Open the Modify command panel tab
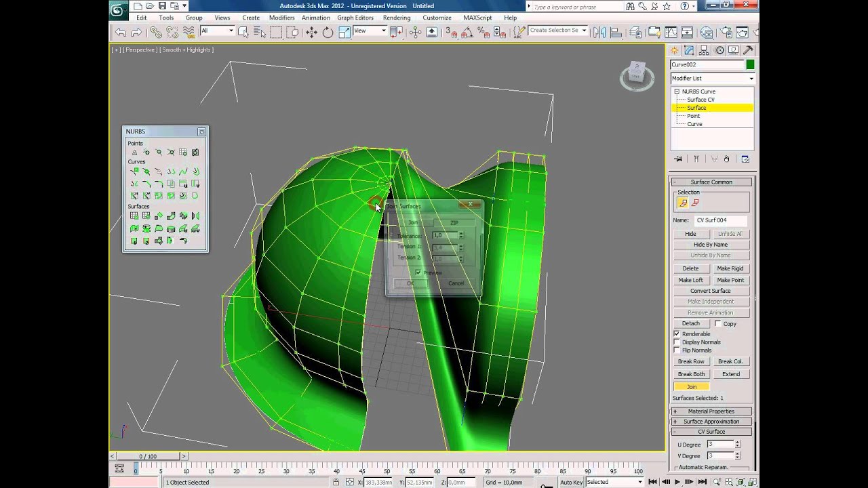The height and width of the screenshot is (488, 868). tap(689, 50)
